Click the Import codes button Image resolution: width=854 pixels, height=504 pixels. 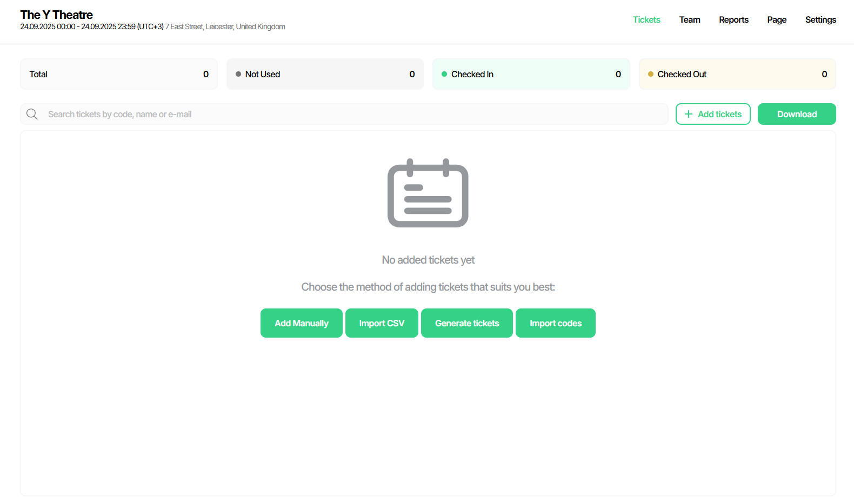[555, 323]
